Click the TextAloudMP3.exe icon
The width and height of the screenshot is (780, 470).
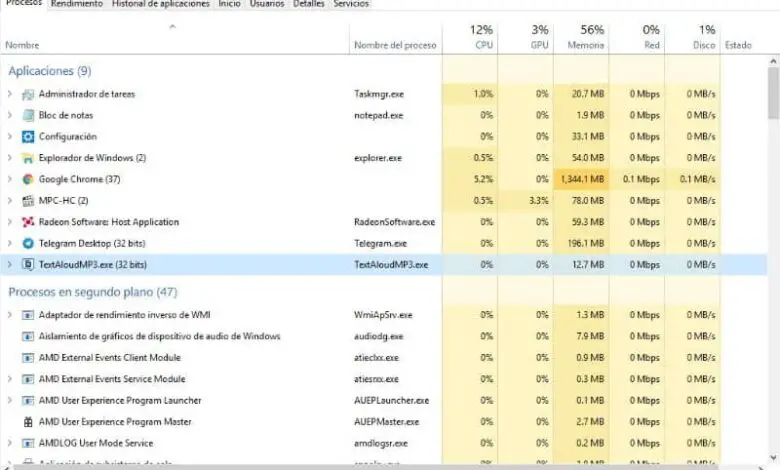[x=28, y=265]
